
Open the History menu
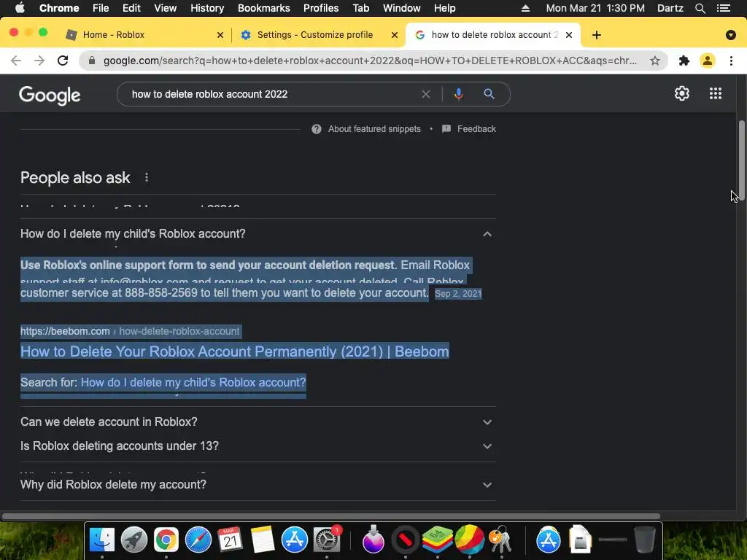(207, 8)
